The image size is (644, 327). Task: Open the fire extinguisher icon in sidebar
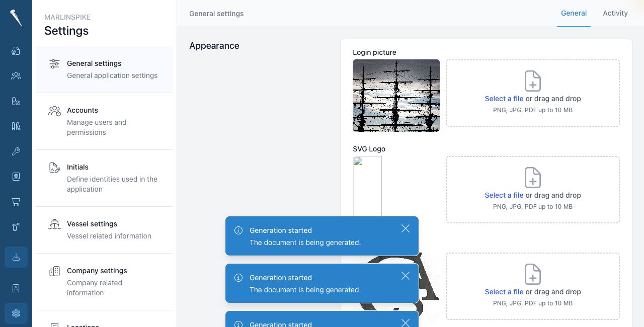pyautogui.click(x=16, y=227)
